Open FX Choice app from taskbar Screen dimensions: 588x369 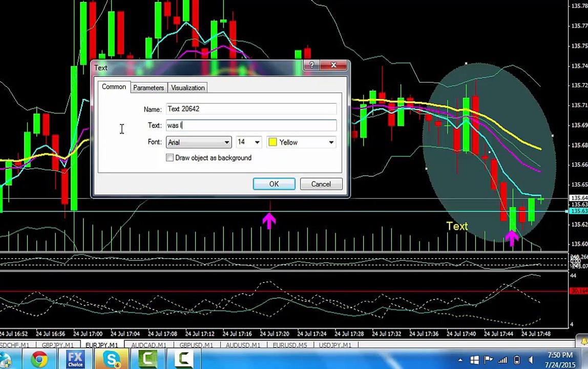pyautogui.click(x=75, y=359)
